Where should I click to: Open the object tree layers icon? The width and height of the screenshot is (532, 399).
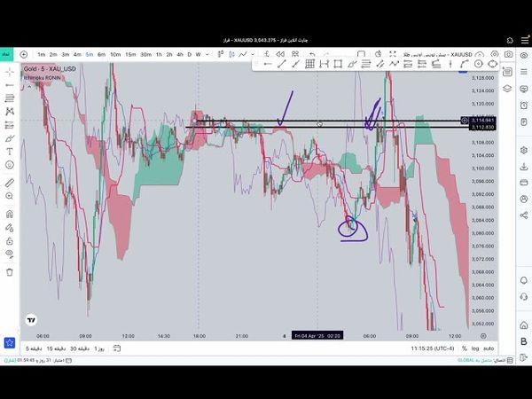point(507,89)
